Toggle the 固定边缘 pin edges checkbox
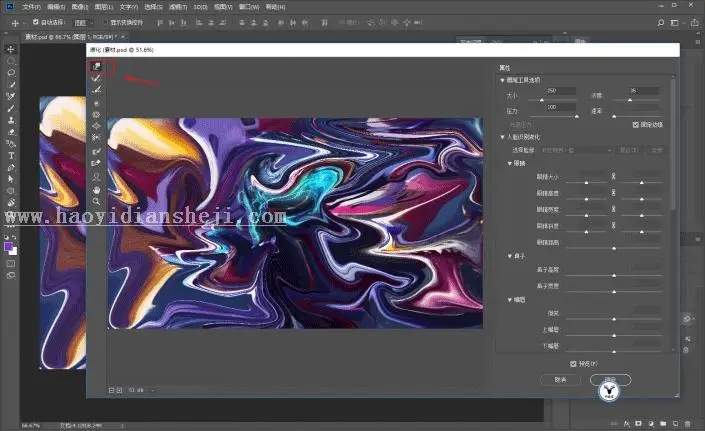Image resolution: width=705 pixels, height=431 pixels. 636,124
